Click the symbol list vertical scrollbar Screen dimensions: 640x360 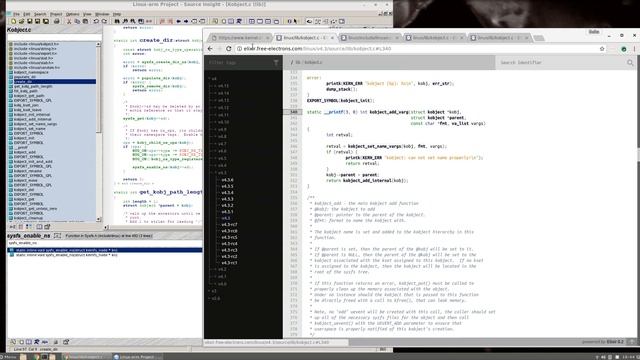pyautogui.click(x=98, y=131)
